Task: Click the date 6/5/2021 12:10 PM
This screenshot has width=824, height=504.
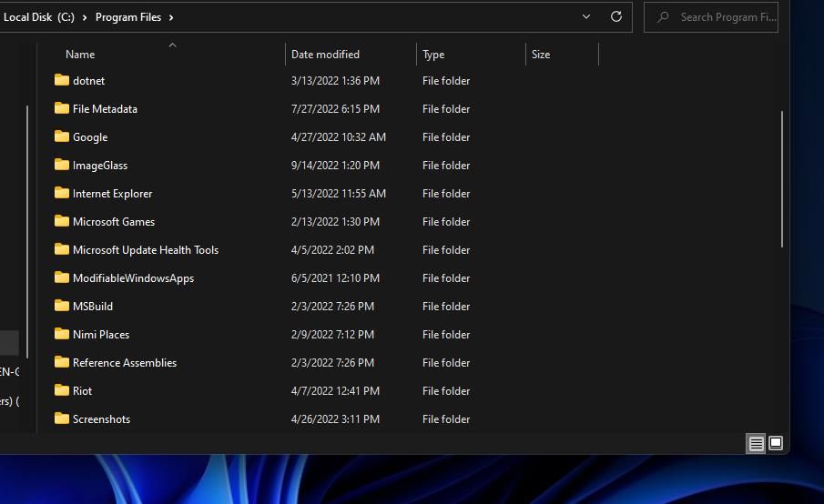Action: pos(335,277)
